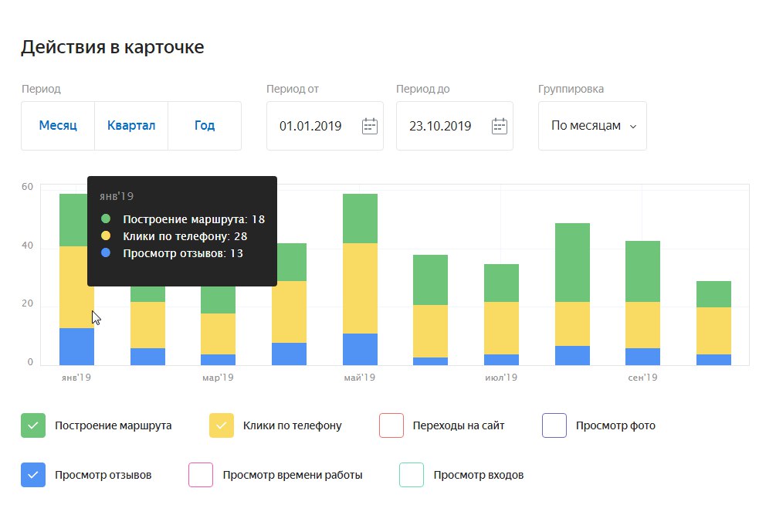The image size is (776, 532).
Task: Uncheck Клики по телефону checkbox
Action: [x=222, y=425]
